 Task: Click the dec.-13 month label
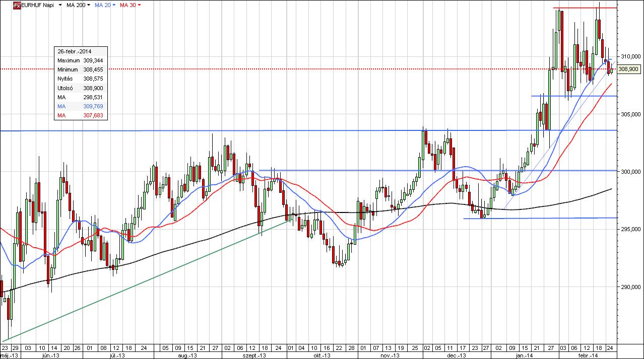point(456,355)
